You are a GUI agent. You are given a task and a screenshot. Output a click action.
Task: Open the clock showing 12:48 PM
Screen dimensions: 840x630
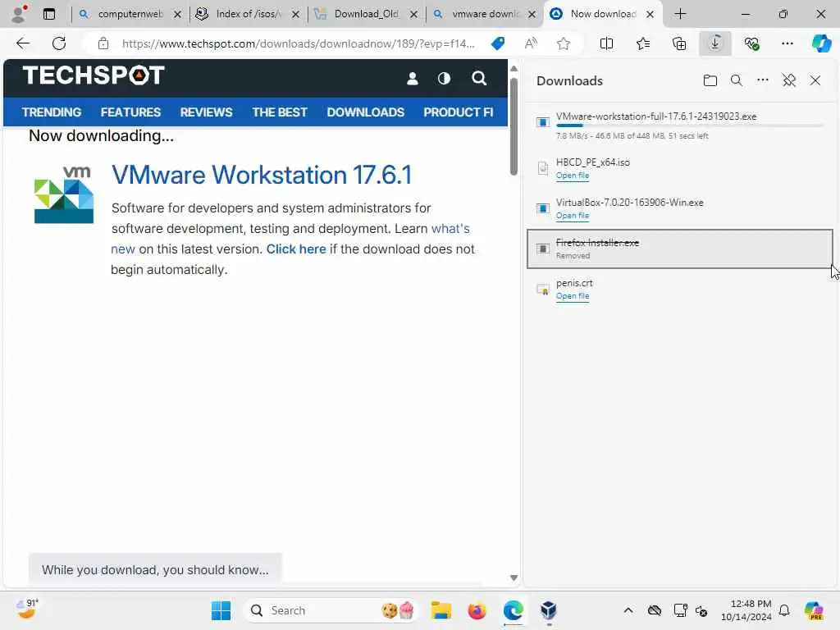[x=746, y=610]
